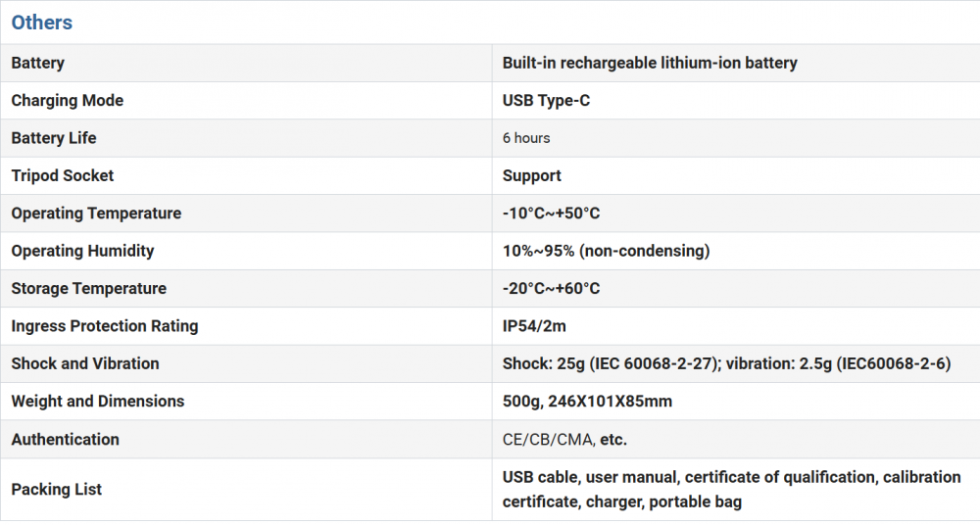
Task: Select the "Charging Mode" label cell
Action: (x=68, y=101)
